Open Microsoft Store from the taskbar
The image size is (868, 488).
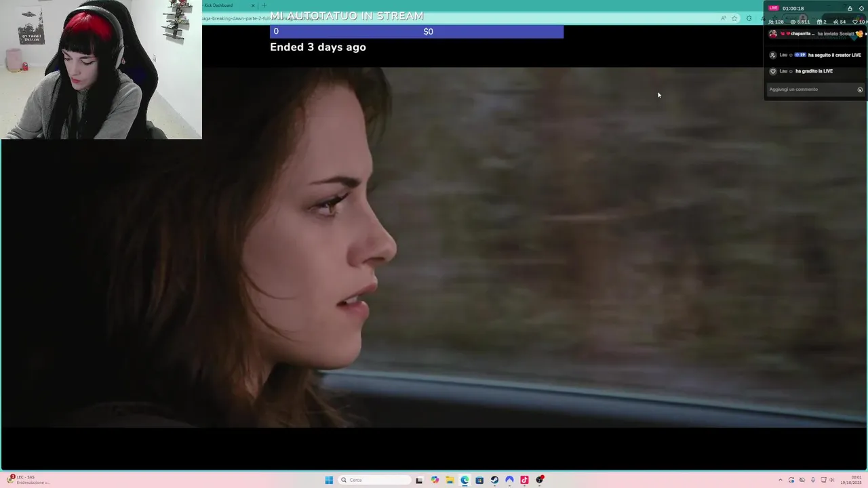[479, 480]
